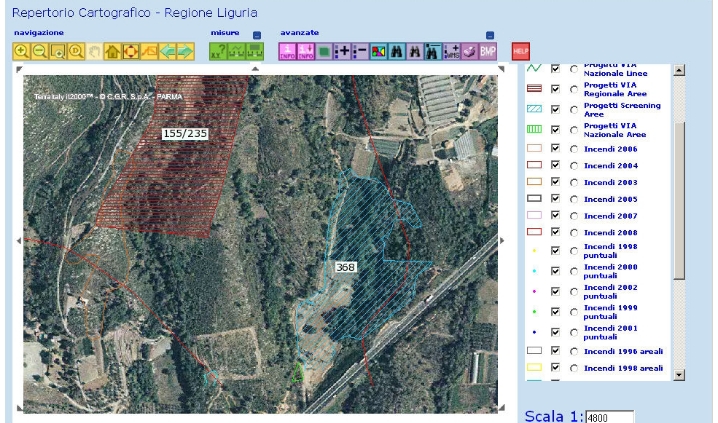The image size is (718, 423).
Task: Toggle Progetti VIA Nazionale Aree checkbox
Action: pyautogui.click(x=555, y=130)
